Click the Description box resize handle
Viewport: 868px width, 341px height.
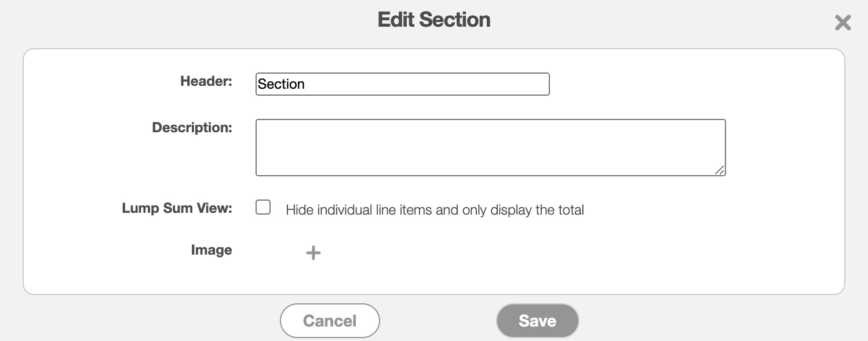[x=720, y=170]
